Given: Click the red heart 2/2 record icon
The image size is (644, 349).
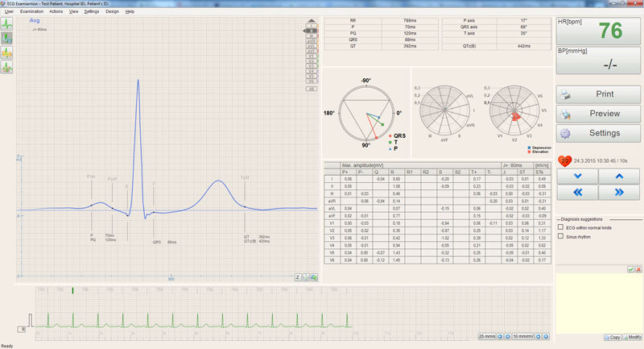Looking at the screenshot, I should (565, 160).
